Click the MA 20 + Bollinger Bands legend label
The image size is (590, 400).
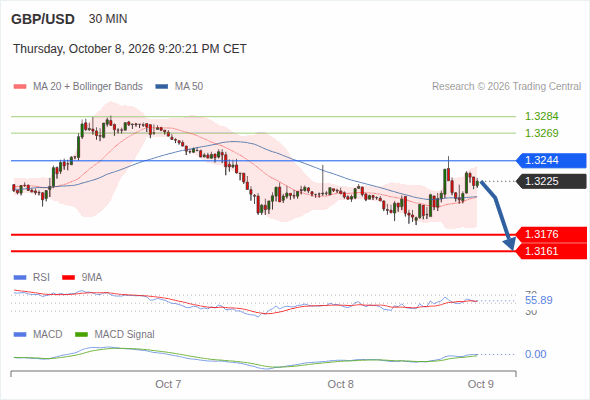[88, 87]
